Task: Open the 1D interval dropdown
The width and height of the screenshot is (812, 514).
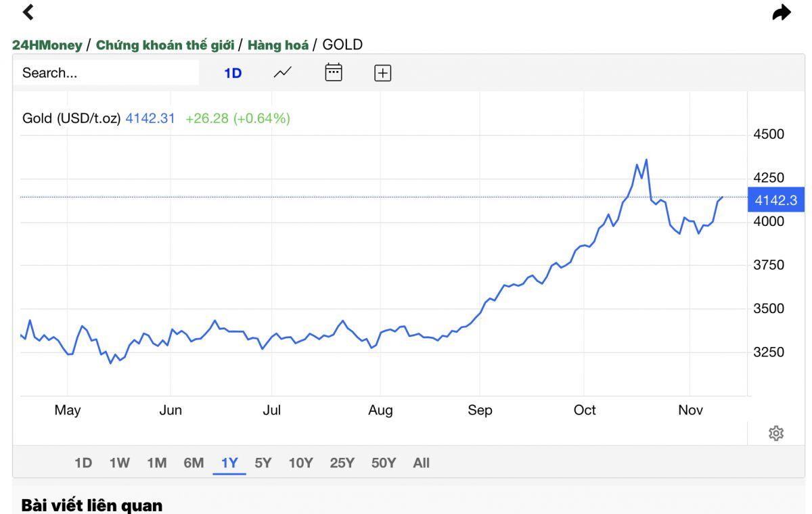Action: 233,73
